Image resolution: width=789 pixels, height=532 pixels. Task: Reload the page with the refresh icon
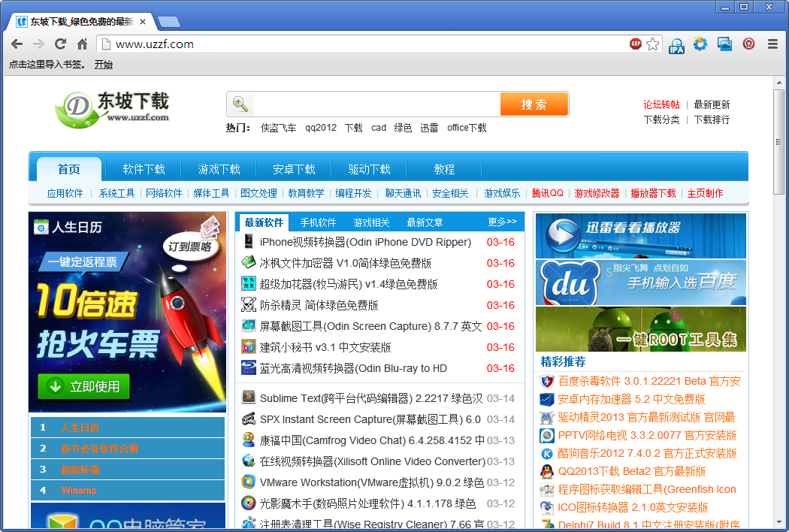click(60, 44)
